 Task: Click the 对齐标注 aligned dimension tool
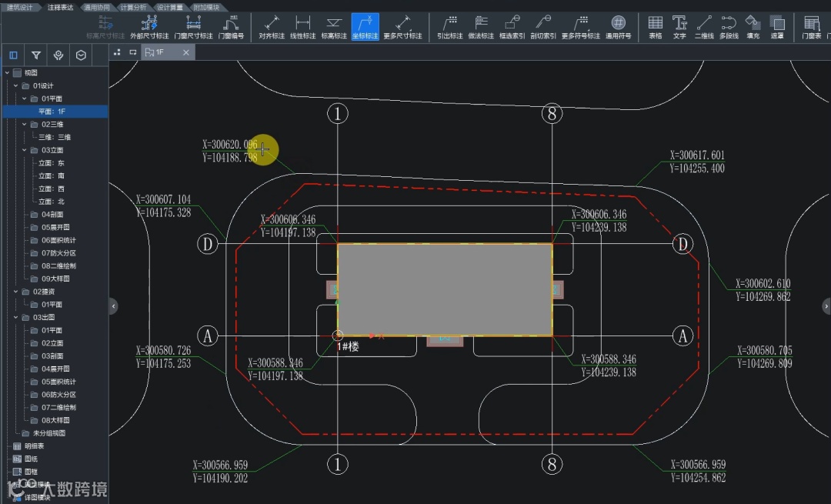click(x=271, y=27)
